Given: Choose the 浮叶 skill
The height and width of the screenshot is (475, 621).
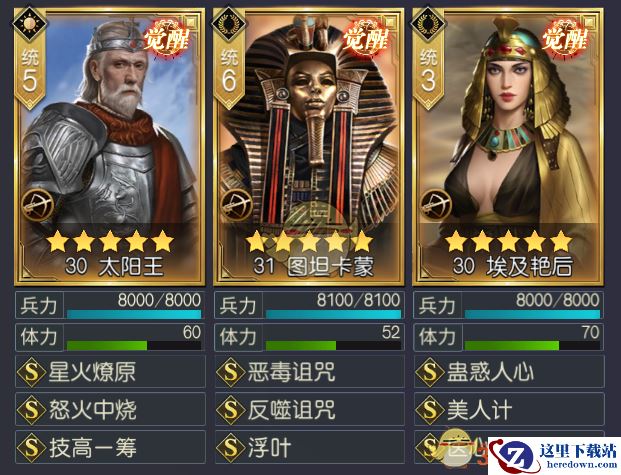Looking at the screenshot, I should point(310,447).
